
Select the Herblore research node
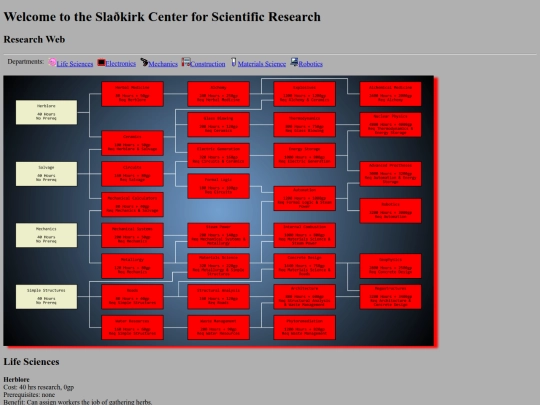tap(46, 112)
